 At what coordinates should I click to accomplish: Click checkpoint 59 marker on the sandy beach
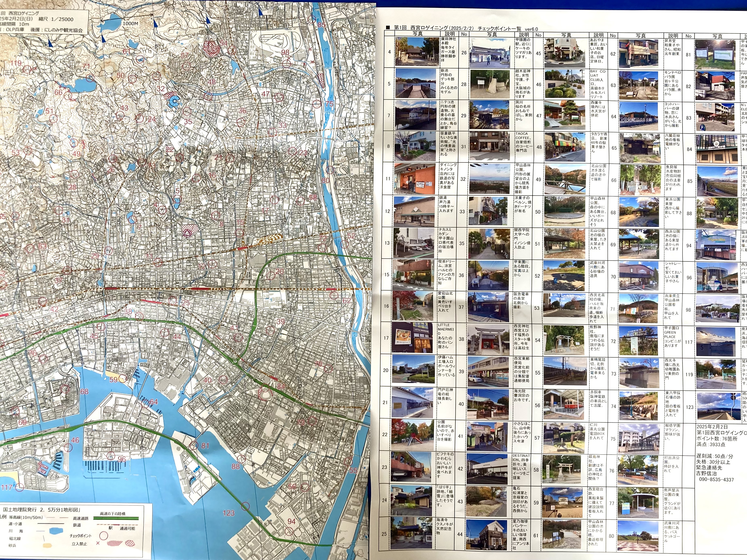pyautogui.click(x=122, y=379)
